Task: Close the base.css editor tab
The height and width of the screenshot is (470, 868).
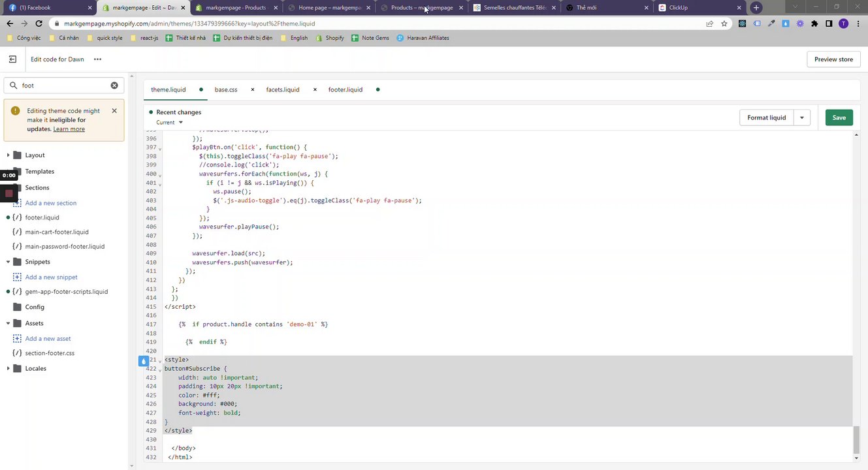Action: coord(253,89)
